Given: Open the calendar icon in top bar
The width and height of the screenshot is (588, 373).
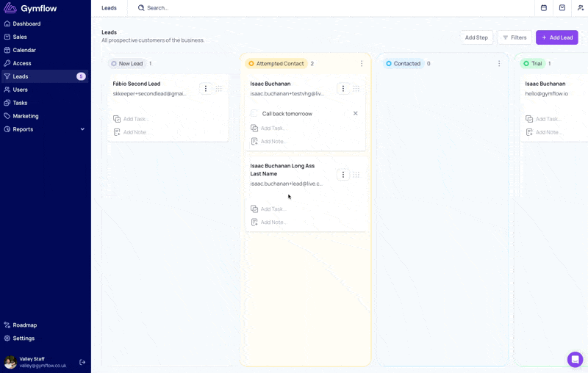Looking at the screenshot, I should tap(544, 8).
